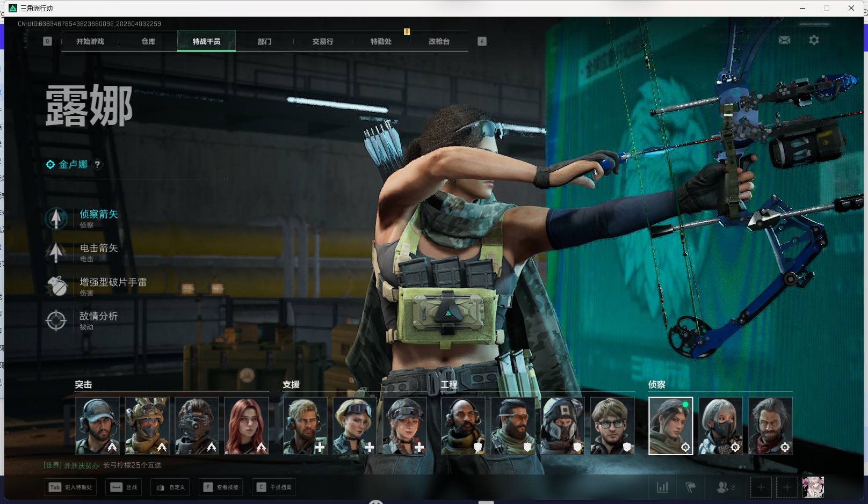The image size is (868, 504).
Task: Open the statistics bar chart icon
Action: point(663,487)
